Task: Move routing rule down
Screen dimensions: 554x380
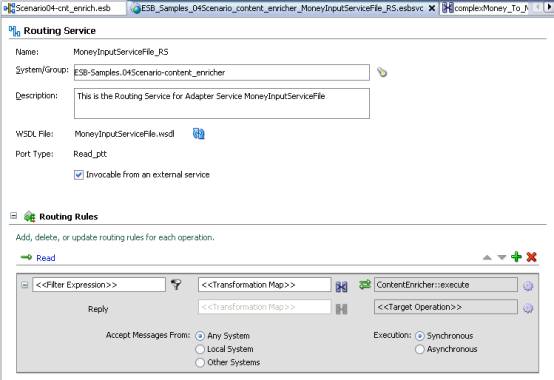Action: click(x=502, y=257)
